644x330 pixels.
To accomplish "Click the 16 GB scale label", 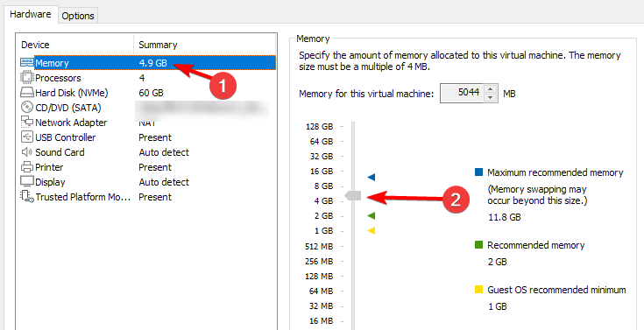I will tap(322, 172).
